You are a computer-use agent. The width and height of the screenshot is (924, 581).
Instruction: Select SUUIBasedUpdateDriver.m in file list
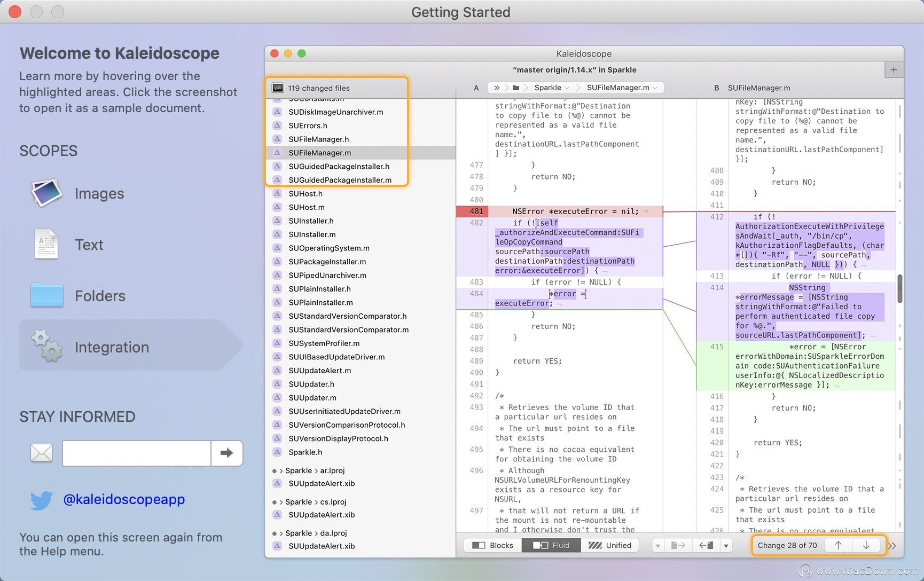tap(361, 357)
